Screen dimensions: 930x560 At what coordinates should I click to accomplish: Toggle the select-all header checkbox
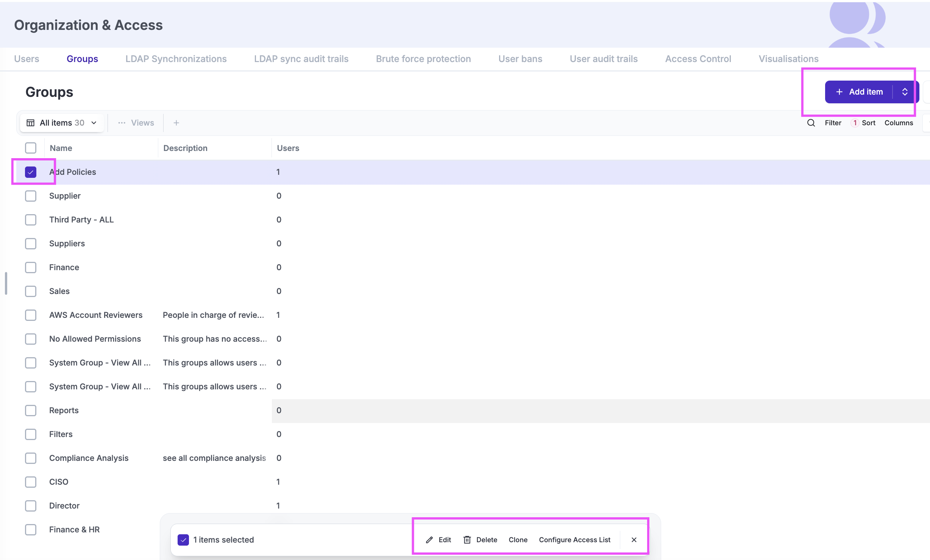[x=31, y=148]
